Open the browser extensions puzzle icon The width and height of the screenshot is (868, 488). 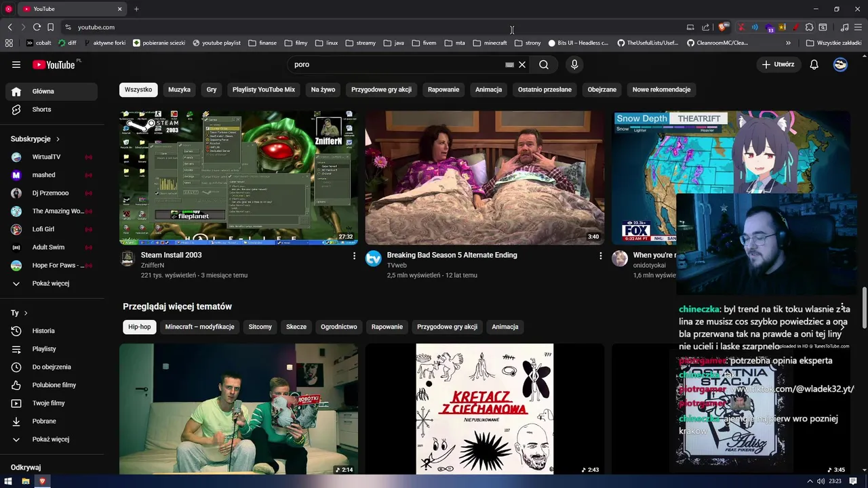click(809, 27)
